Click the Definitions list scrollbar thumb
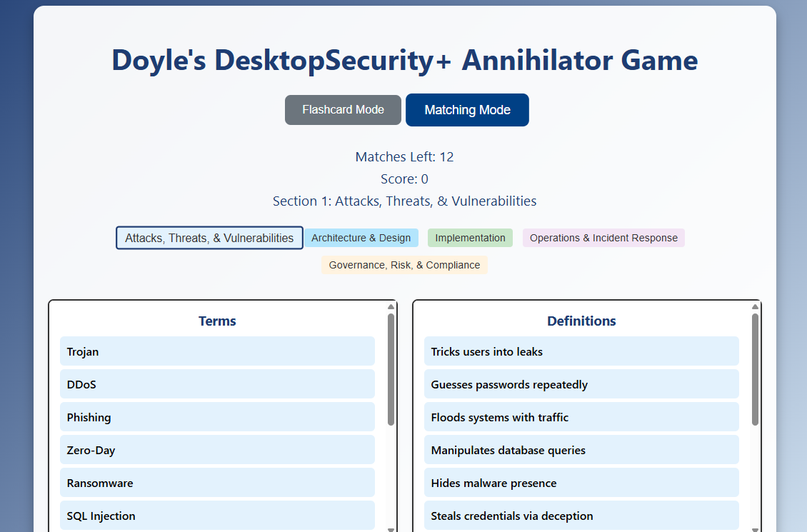Screen dimensions: 807x532 pos(755,369)
